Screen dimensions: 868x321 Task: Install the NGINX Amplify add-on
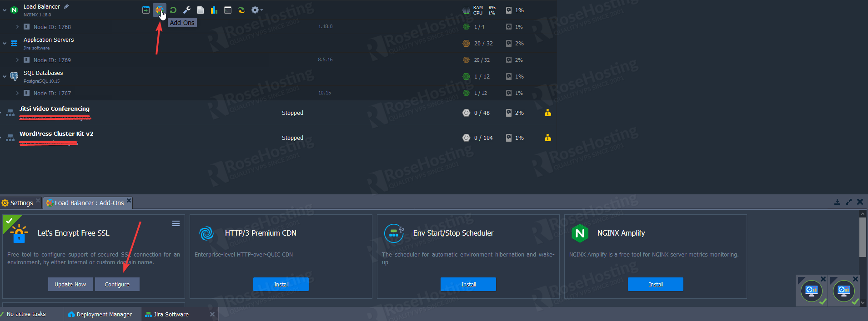656,284
